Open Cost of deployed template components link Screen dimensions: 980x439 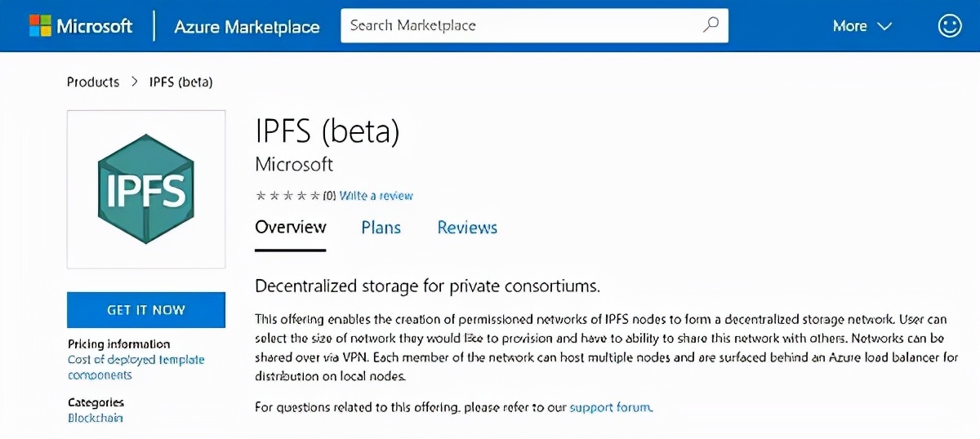click(x=136, y=367)
